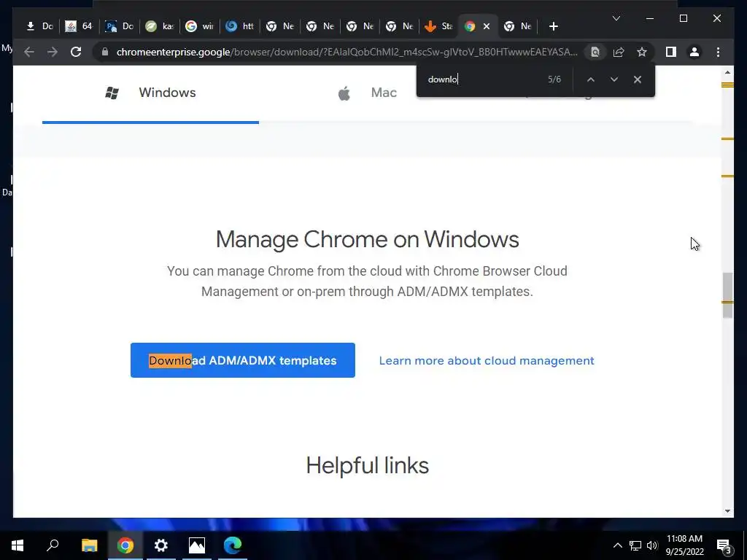
Task: Click Download ADM/ADMX templates button
Action: pyautogui.click(x=242, y=360)
